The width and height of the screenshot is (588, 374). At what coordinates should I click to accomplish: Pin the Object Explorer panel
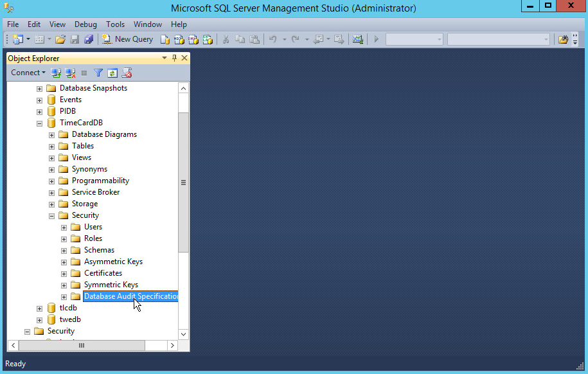coord(174,58)
